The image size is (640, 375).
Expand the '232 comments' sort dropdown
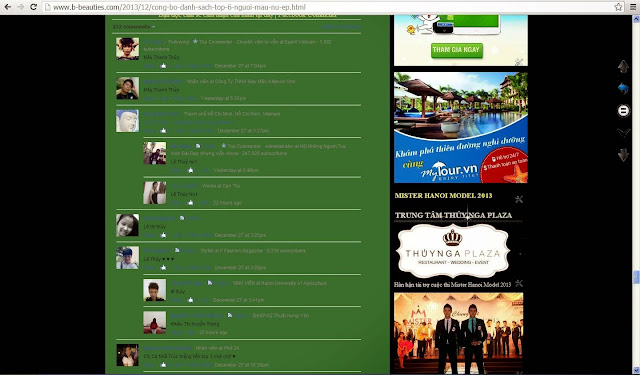(134, 27)
